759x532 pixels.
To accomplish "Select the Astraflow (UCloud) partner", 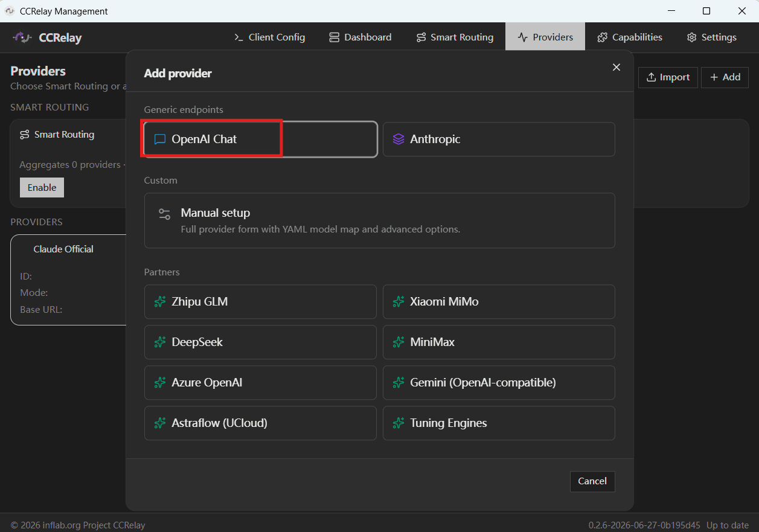I will click(260, 423).
